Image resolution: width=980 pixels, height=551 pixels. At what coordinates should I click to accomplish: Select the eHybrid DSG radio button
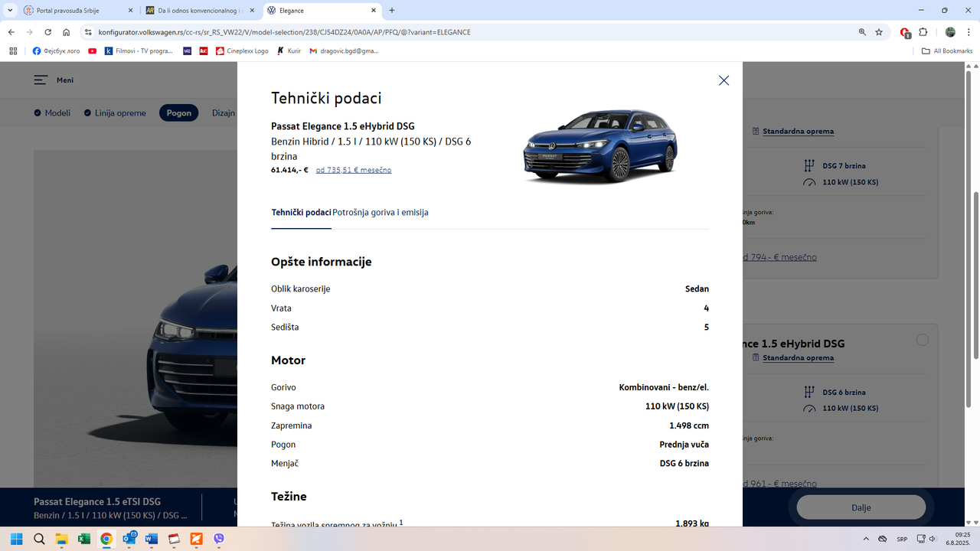[x=923, y=340]
